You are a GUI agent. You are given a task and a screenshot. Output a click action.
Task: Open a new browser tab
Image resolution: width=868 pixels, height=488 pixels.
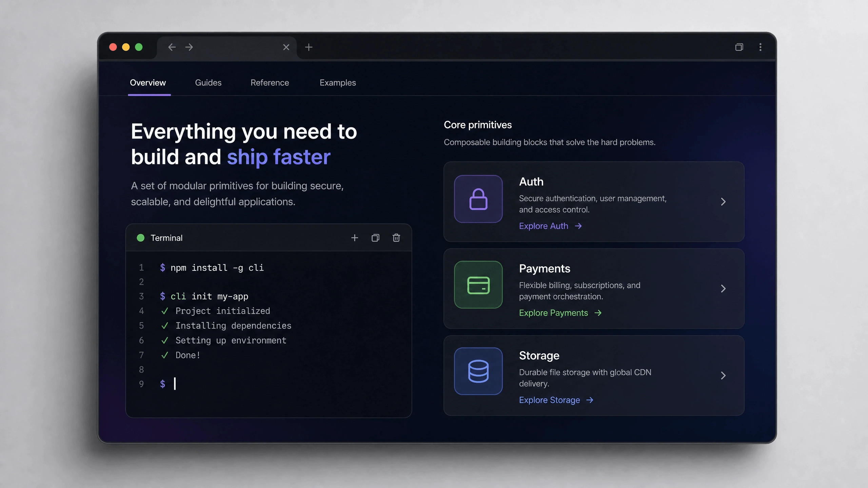tap(309, 47)
